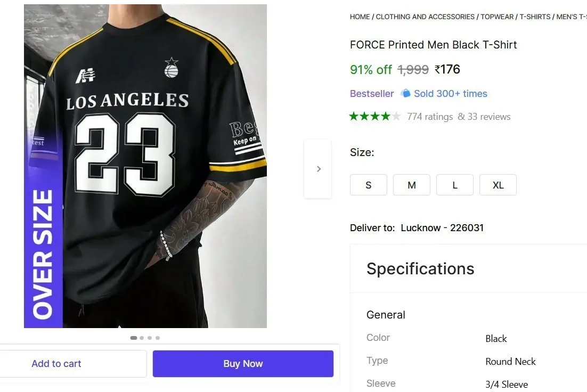Image resolution: width=587 pixels, height=392 pixels.
Task: Change delivery location Lucknow - 226031
Action: 442,227
